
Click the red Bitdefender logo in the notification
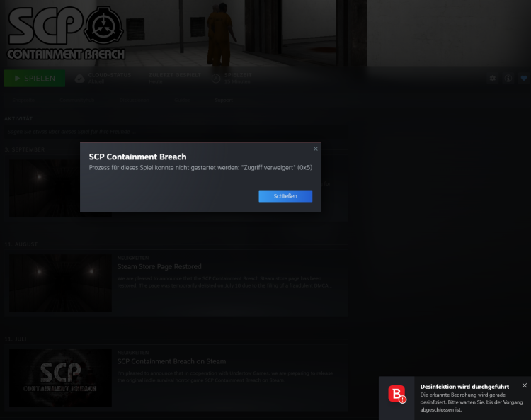point(397,394)
